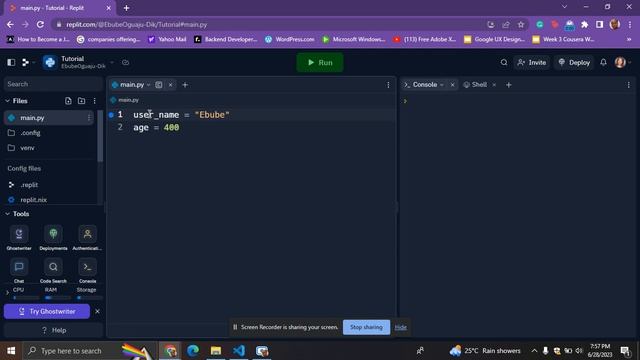Expand the Tutorial repl name dropdown
This screenshot has width=640, height=360.
(x=112, y=62)
